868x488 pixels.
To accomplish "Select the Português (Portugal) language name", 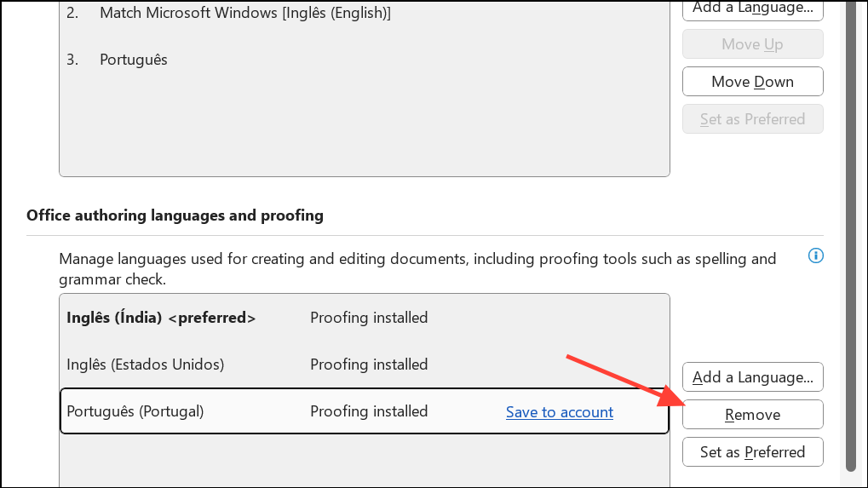I will 135,411.
